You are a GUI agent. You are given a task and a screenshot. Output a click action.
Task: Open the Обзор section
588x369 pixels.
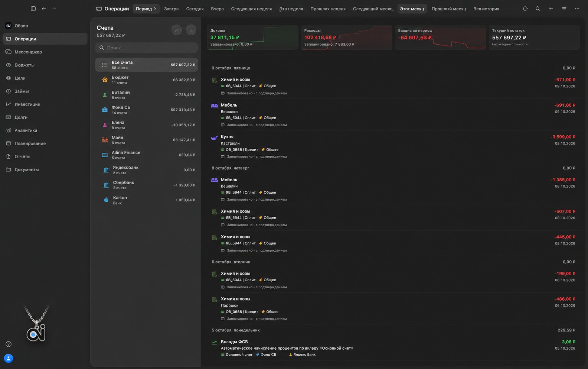(x=45, y=26)
